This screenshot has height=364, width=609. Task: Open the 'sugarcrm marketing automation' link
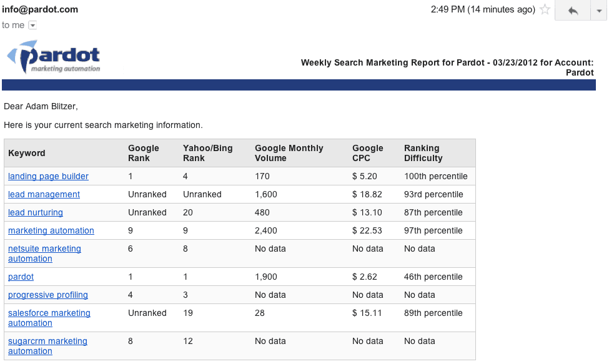pos(47,346)
